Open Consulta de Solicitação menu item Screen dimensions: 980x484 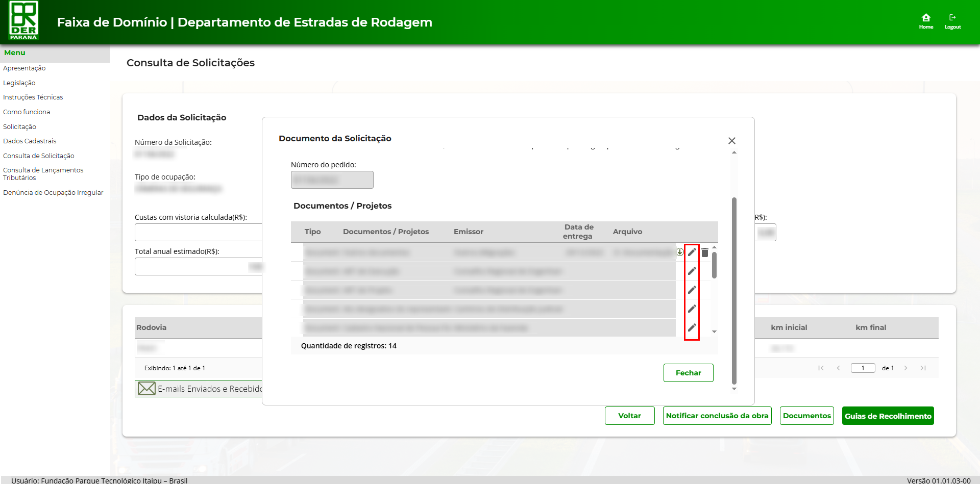coord(39,156)
